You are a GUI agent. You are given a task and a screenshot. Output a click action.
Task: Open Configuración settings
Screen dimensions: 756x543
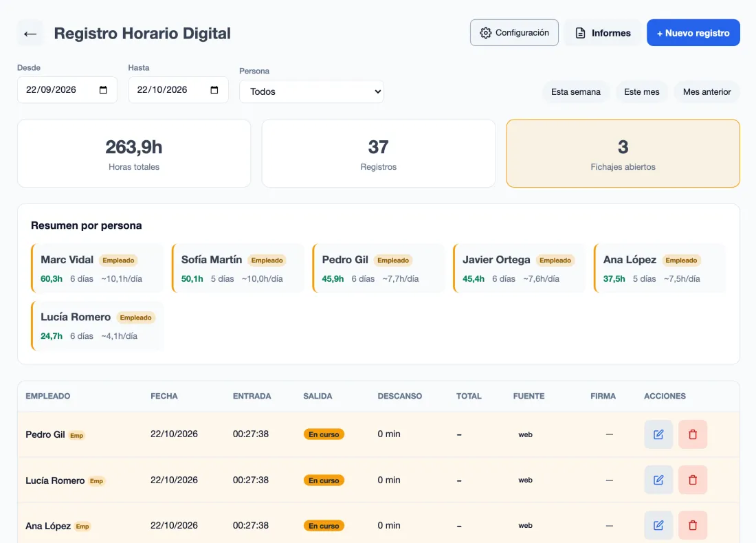click(514, 33)
